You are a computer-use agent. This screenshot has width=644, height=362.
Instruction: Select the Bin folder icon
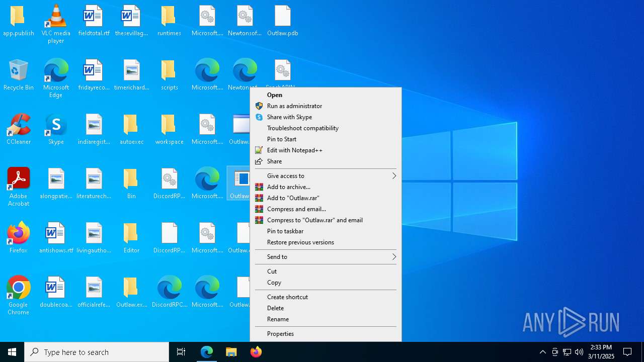click(x=131, y=179)
